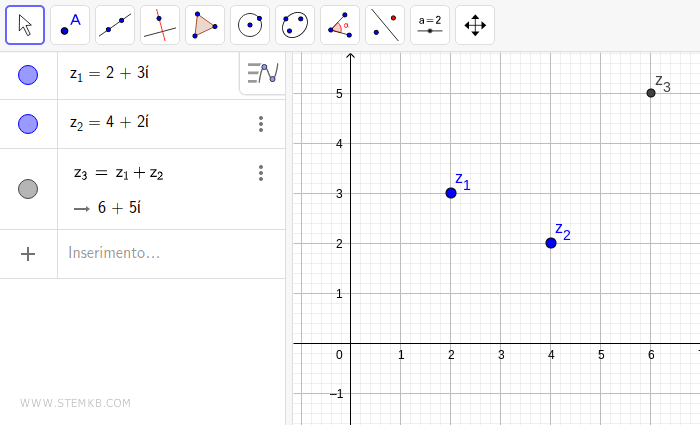Pick the Circle with center tool
Viewport: 700px width, 425px height.
point(250,25)
